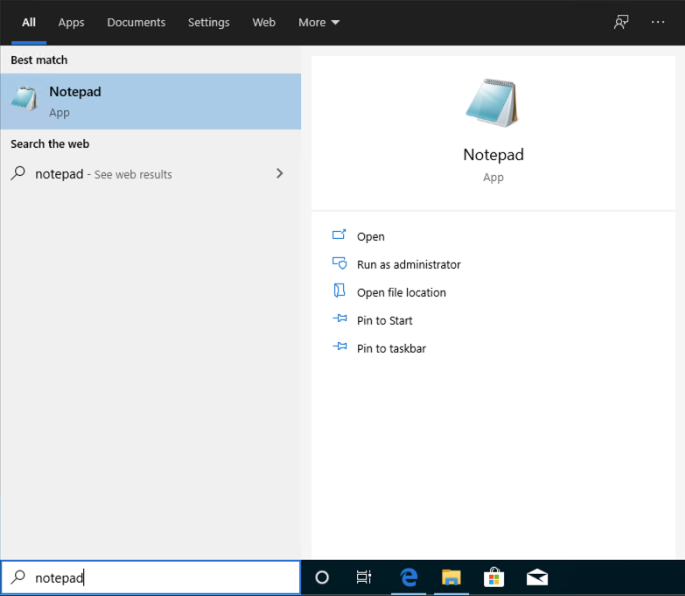
Task: Choose Pin to taskbar
Action: coord(391,348)
